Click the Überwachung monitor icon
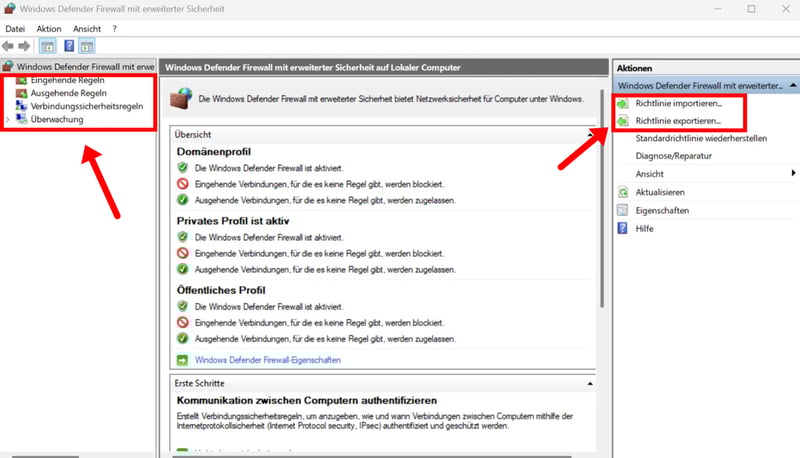 (x=21, y=119)
